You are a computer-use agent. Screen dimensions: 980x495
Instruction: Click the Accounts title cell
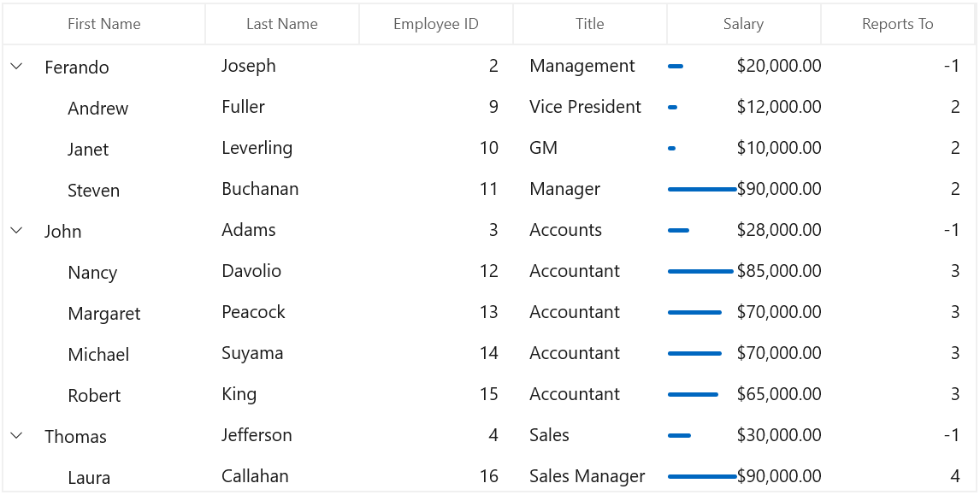point(565,230)
